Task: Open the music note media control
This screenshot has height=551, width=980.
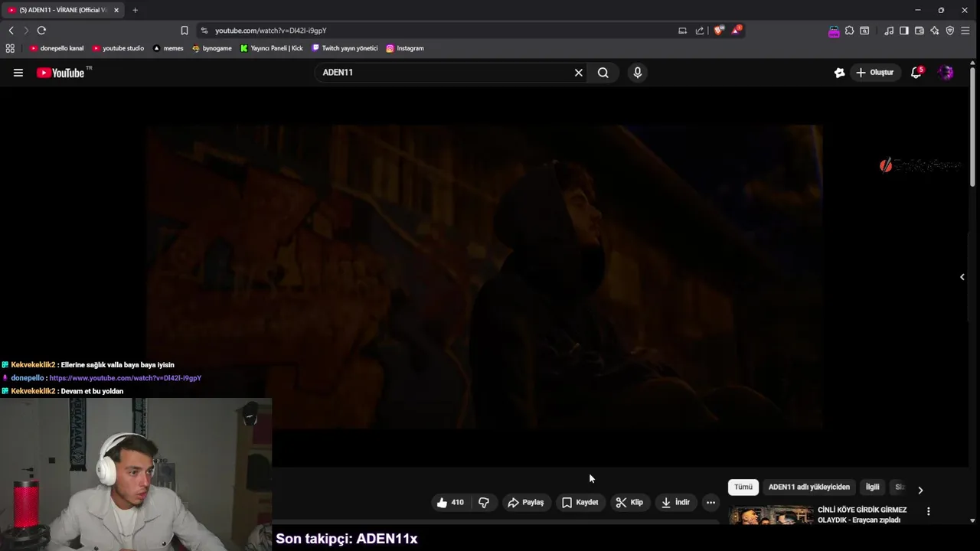Action: [889, 31]
